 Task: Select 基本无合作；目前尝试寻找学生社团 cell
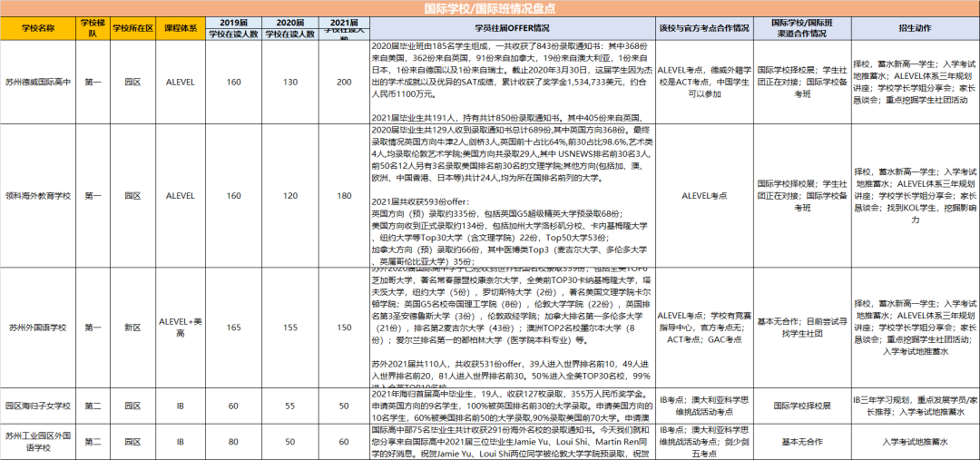(x=802, y=327)
